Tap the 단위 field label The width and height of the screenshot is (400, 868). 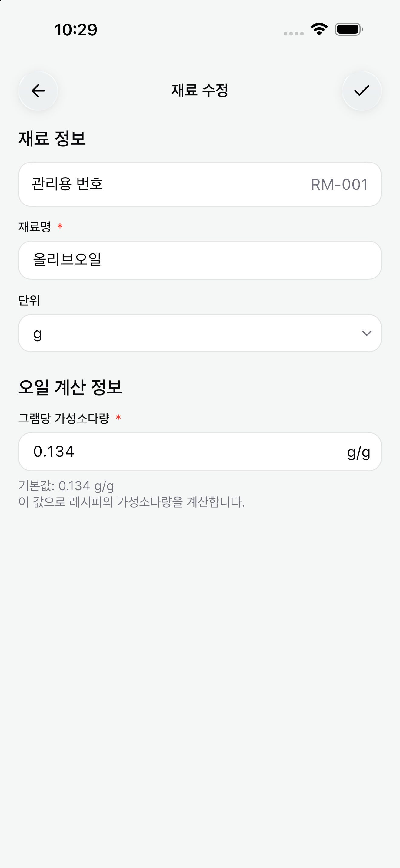coord(29,300)
